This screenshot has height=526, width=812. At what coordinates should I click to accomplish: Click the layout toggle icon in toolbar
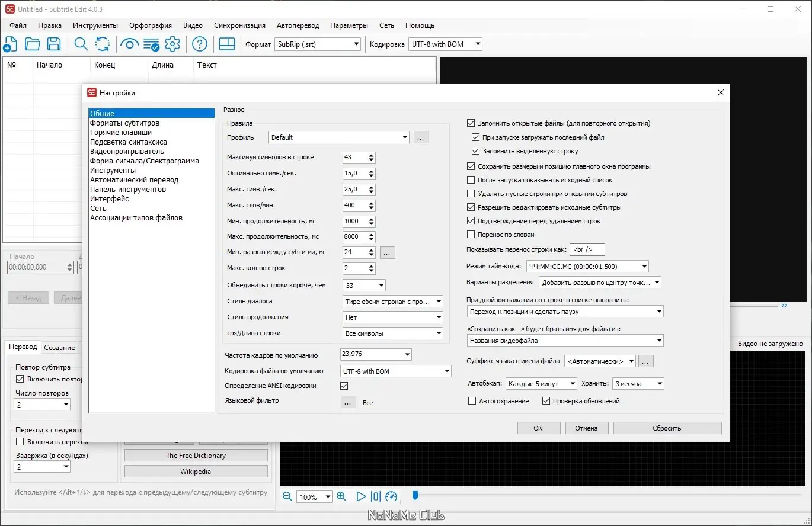tap(227, 44)
